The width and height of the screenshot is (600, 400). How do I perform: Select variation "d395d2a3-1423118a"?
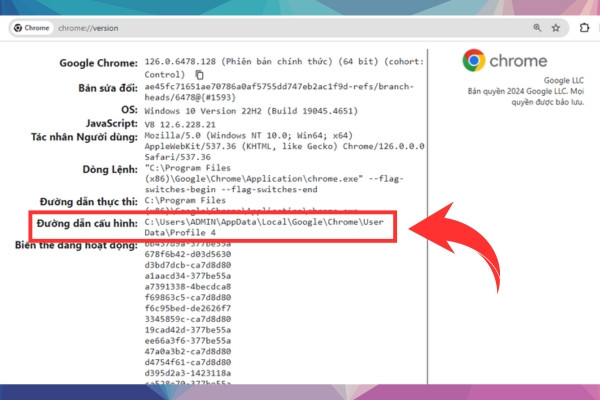[x=188, y=373]
